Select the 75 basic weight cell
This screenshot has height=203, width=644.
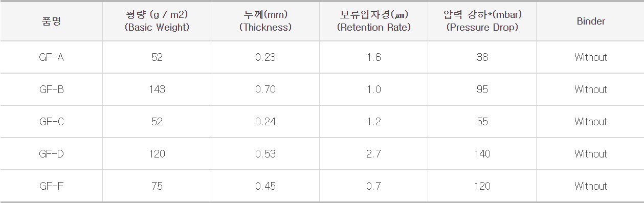pos(157,186)
